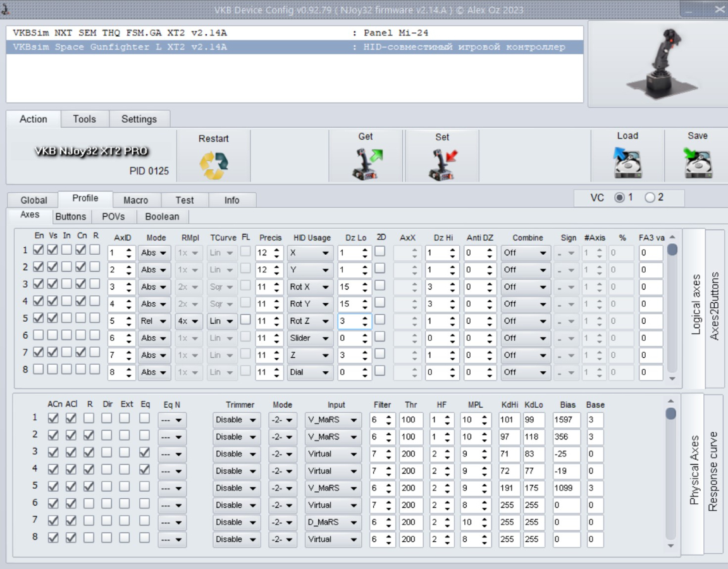Select VC radio option 2

coord(650,198)
